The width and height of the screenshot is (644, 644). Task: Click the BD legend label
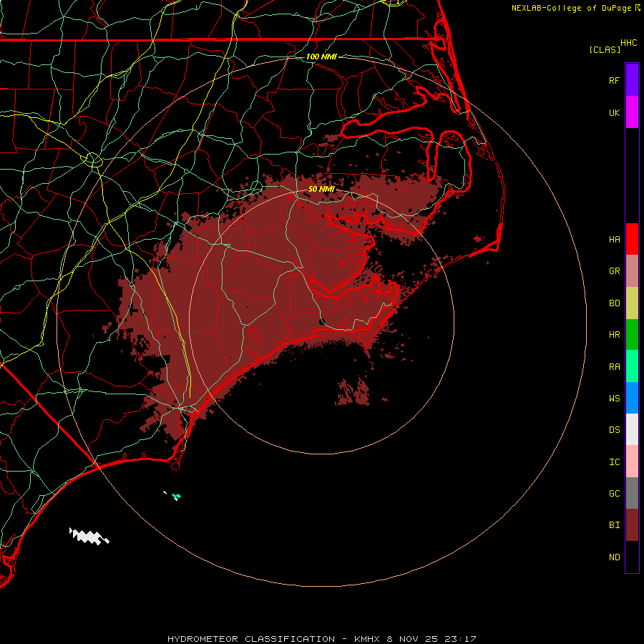(x=614, y=303)
